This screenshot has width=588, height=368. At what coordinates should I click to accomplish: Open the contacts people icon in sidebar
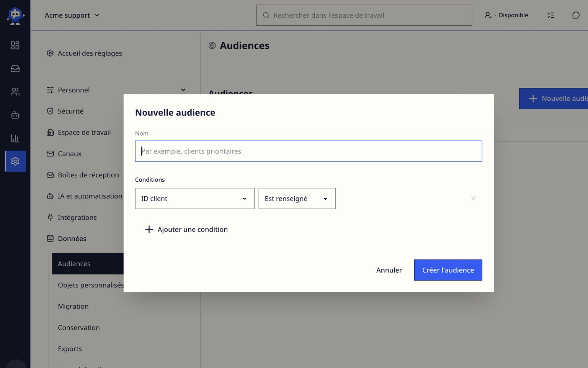[15, 92]
